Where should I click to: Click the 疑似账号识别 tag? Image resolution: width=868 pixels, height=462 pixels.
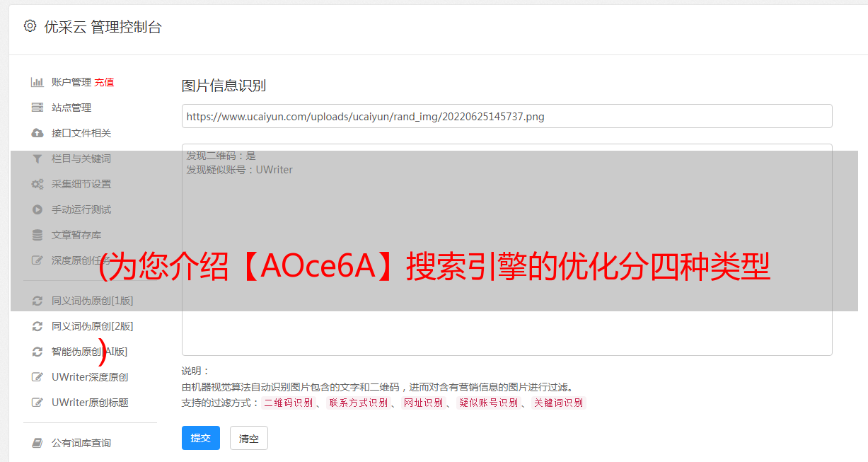pyautogui.click(x=488, y=403)
